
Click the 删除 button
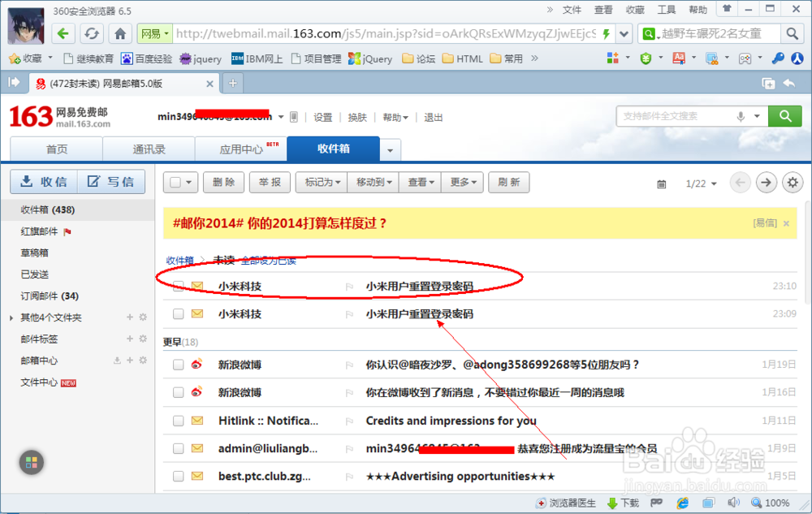223,182
